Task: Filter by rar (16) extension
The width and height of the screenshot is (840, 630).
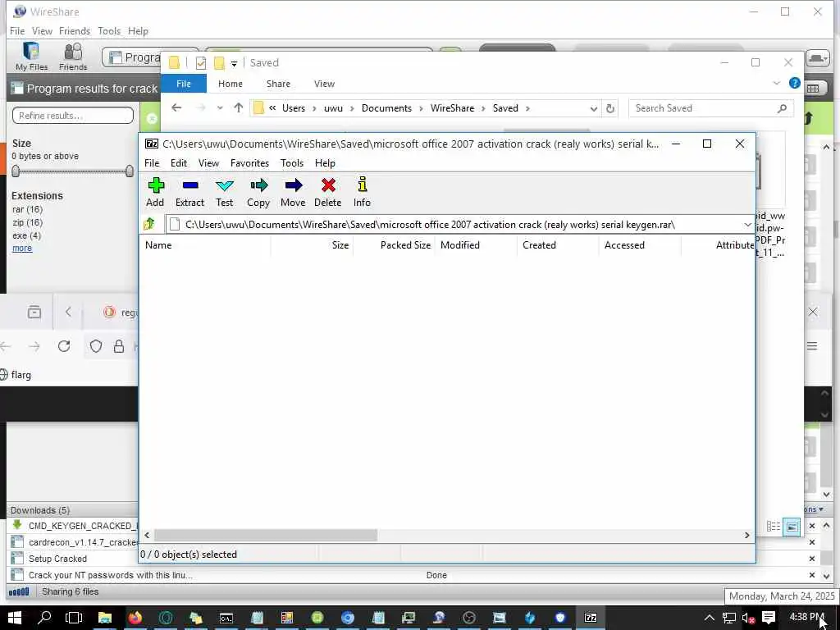Action: click(27, 209)
